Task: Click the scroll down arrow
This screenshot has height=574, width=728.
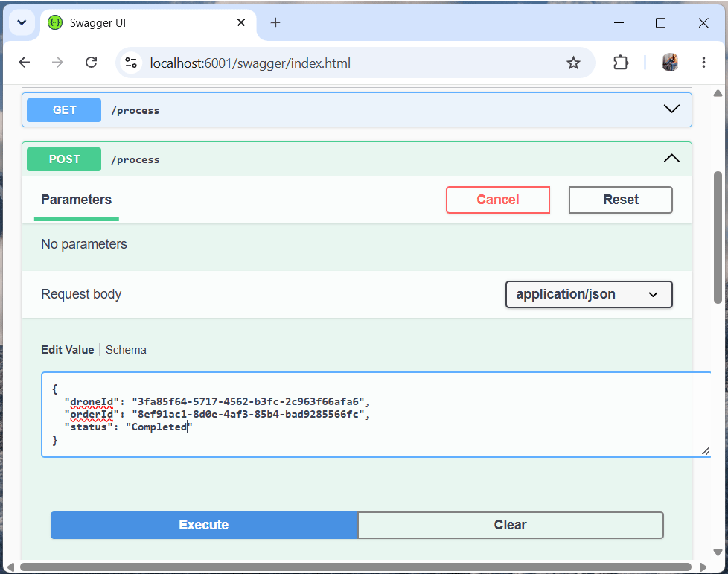Action: coord(718,552)
